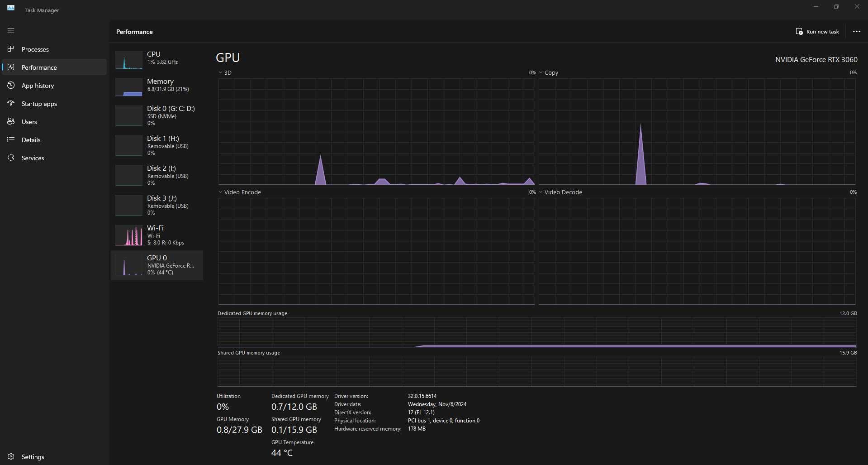Screen dimensions: 868x465
Task: Toggle the hamburger navigation menu
Action: pos(11,31)
